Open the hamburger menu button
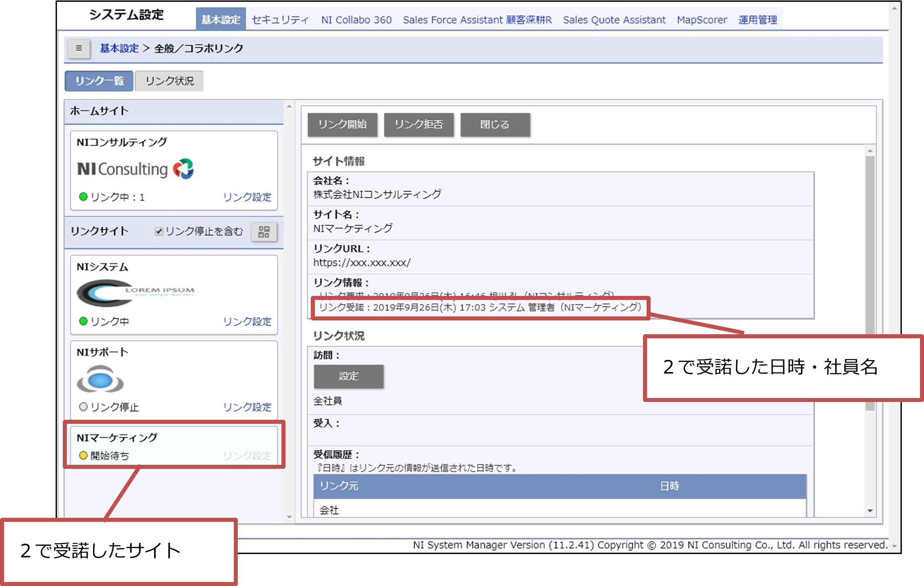 click(79, 48)
